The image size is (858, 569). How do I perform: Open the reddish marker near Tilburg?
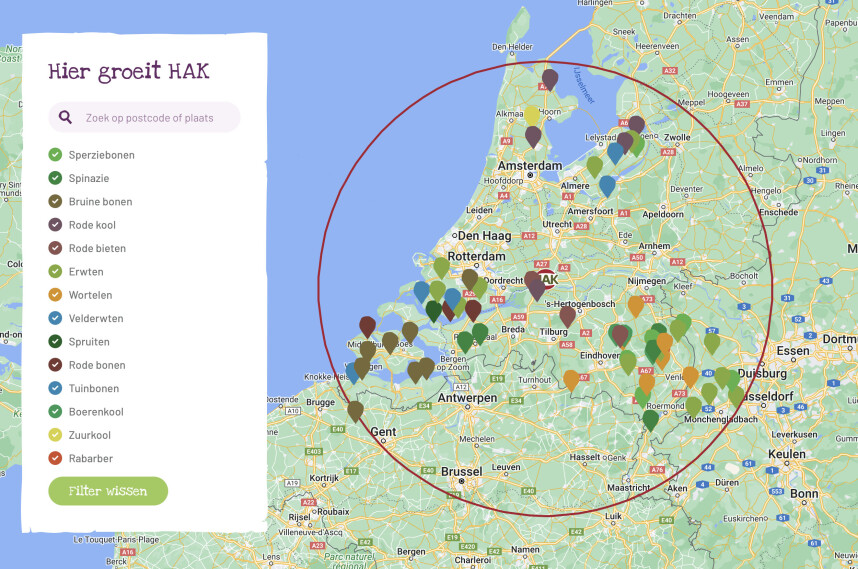pyautogui.click(x=567, y=316)
